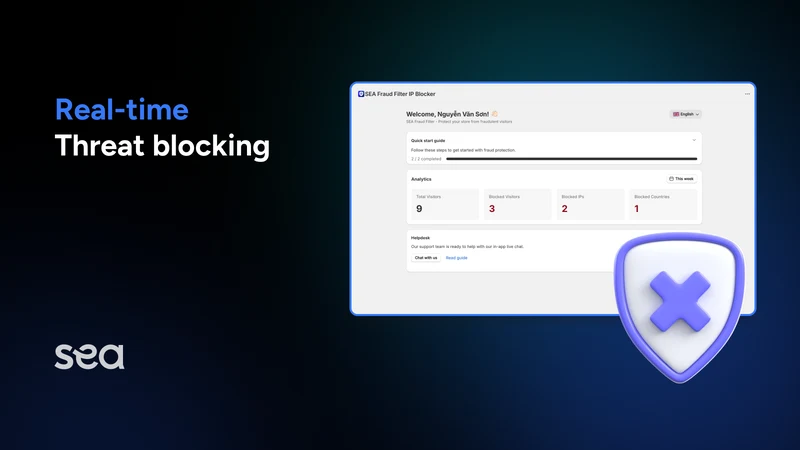Click the Welcome, Nguyễn Văn Sơn! heading
Screen dimensions: 800x450
447,114
